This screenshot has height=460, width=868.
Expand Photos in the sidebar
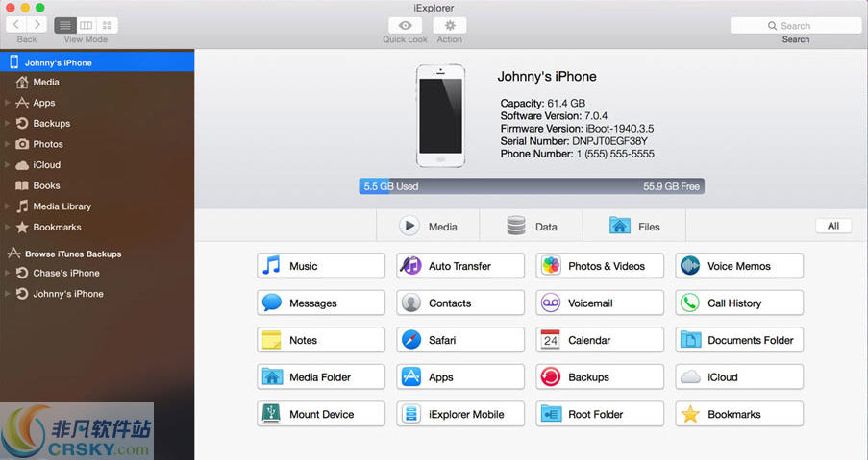coord(7,144)
